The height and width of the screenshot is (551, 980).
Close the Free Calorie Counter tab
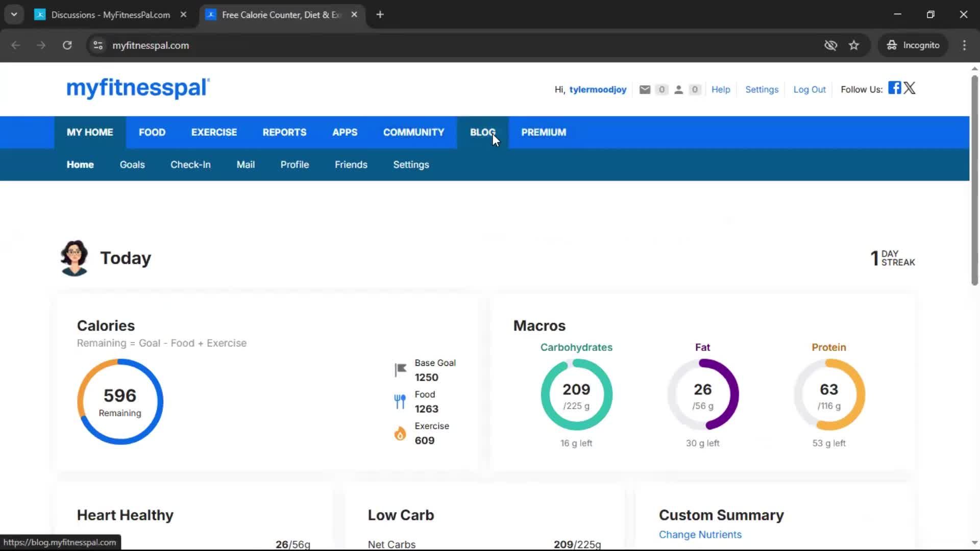[354, 15]
